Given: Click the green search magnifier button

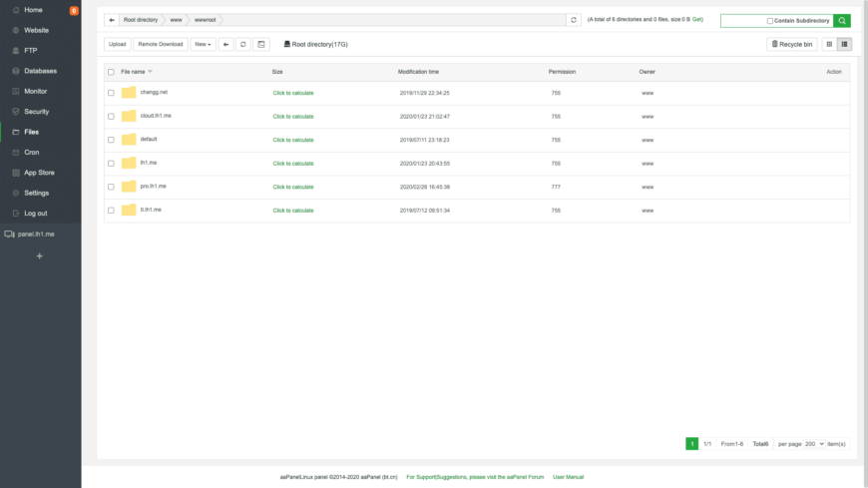Looking at the screenshot, I should tap(842, 20).
